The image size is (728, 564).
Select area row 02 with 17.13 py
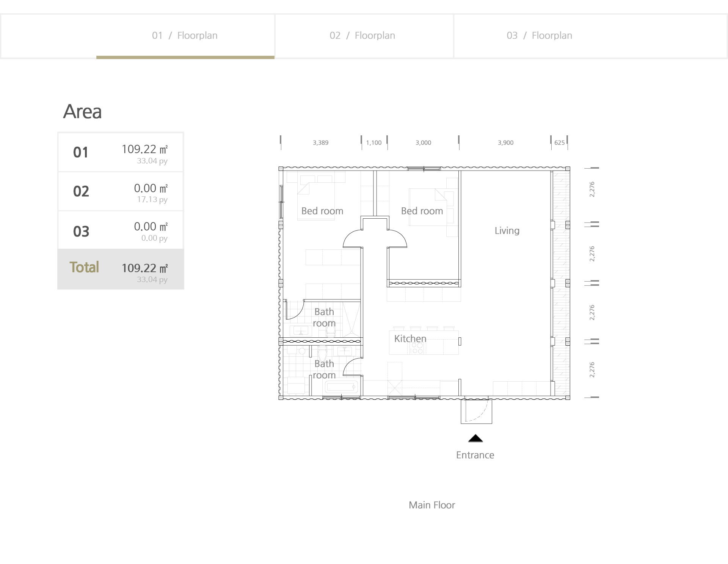[x=121, y=192]
